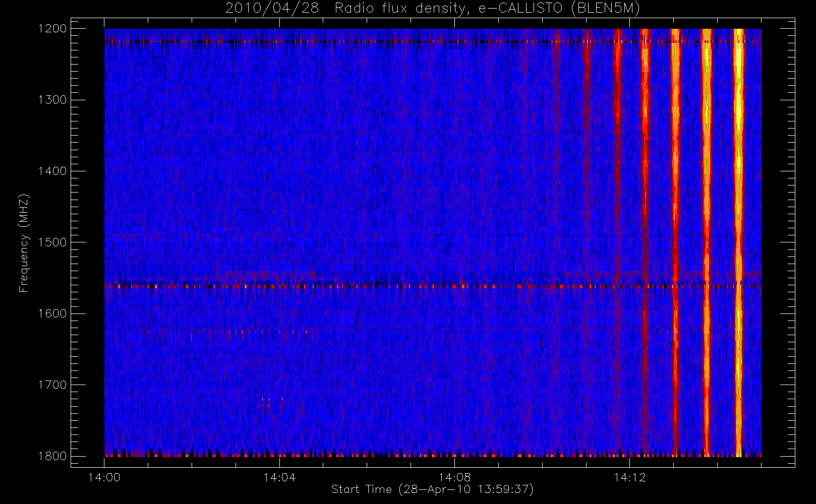Select the 1600 frequency axis label
Screen dimensions: 816x504
click(52, 313)
